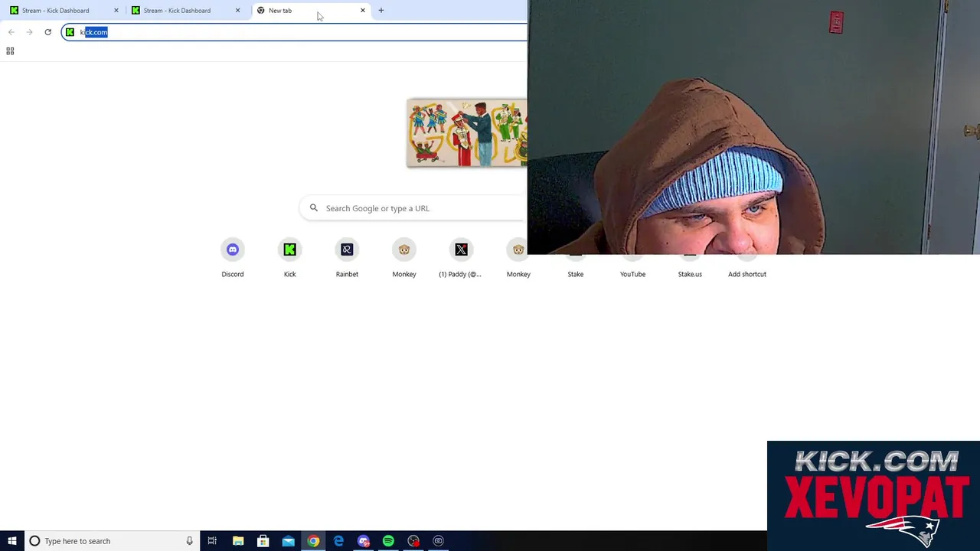The image size is (980, 551).
Task: Open Task View from taskbar
Action: tap(212, 541)
